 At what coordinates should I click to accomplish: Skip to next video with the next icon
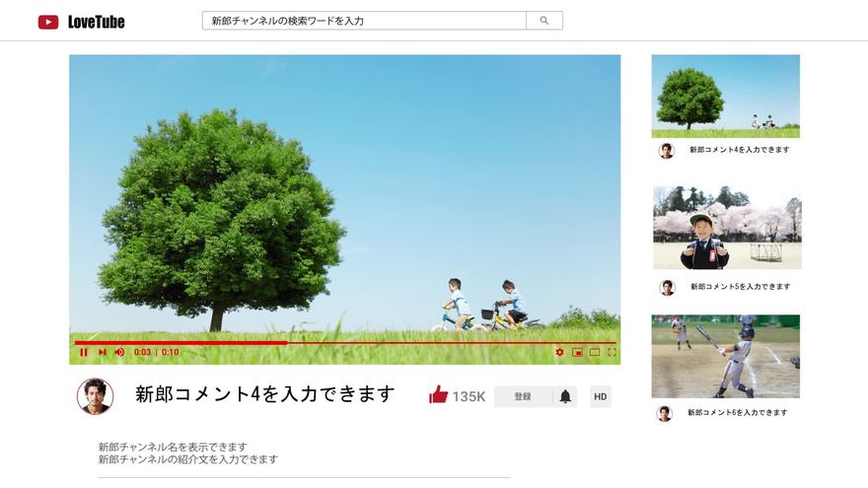pos(103,352)
